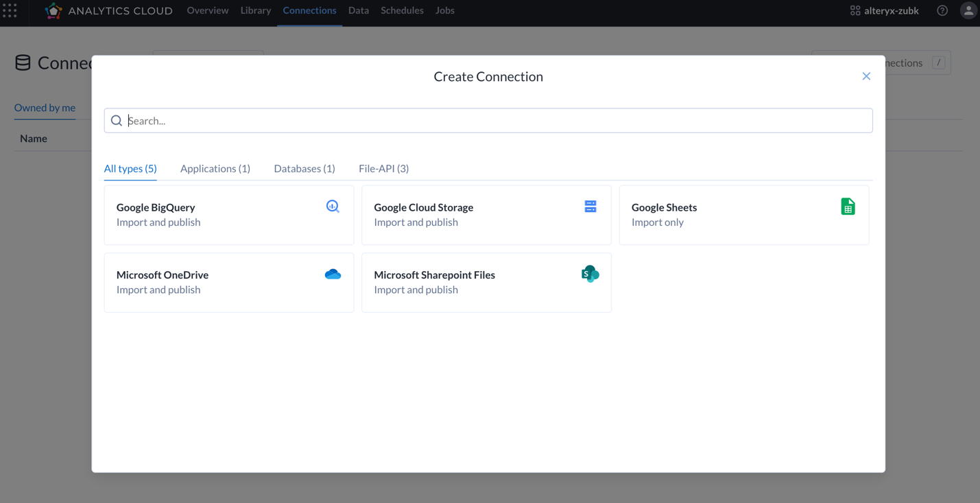Open the help question mark icon
980x503 pixels.
(x=942, y=10)
